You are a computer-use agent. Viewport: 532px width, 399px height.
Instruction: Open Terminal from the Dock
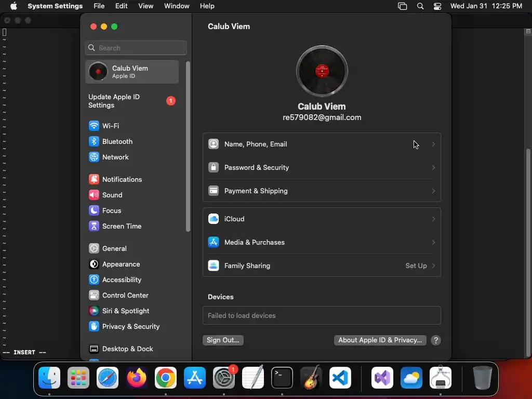tap(282, 378)
